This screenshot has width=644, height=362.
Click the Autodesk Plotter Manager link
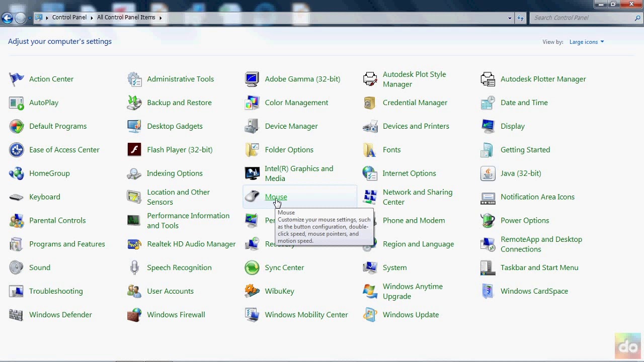543,79
